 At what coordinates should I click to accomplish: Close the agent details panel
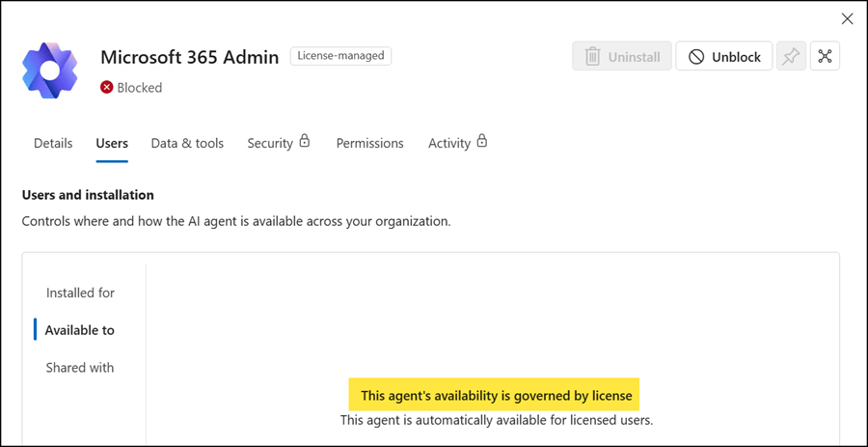[x=847, y=19]
